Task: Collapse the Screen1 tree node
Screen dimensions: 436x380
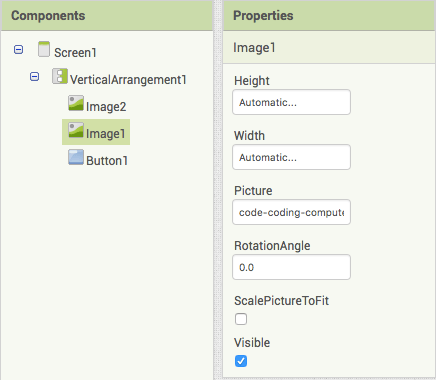Action: tap(19, 50)
